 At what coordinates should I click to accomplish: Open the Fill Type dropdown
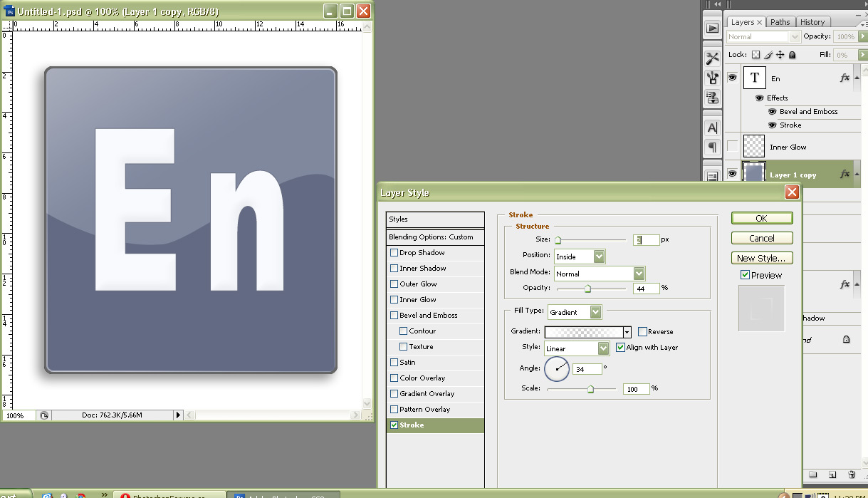click(x=596, y=311)
